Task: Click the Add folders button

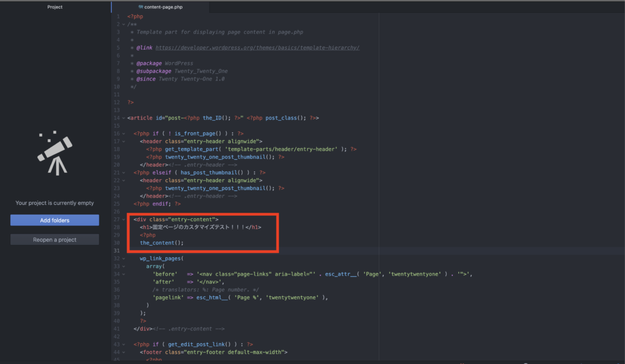Action: (x=54, y=220)
